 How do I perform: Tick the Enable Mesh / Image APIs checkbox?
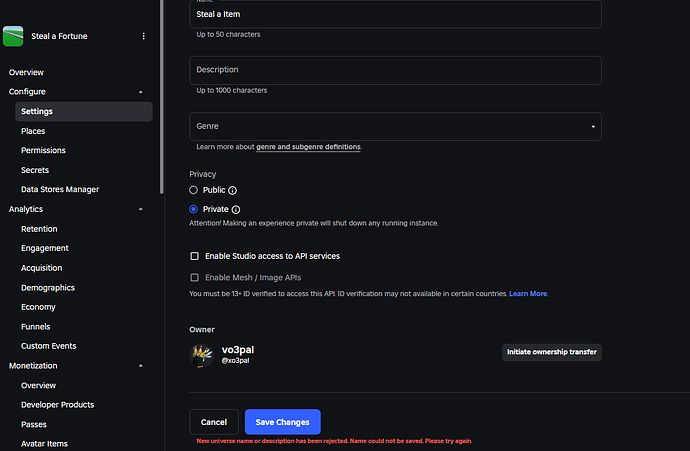pos(195,277)
